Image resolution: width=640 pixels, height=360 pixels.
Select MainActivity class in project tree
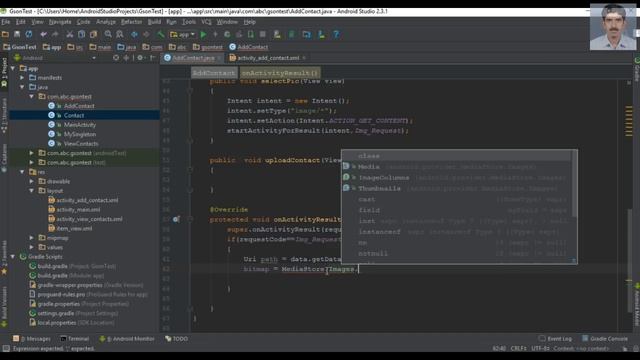(80, 125)
